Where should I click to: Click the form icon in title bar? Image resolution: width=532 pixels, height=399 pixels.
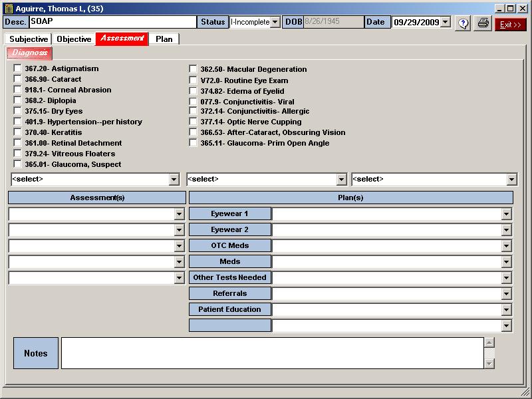click(x=9, y=9)
